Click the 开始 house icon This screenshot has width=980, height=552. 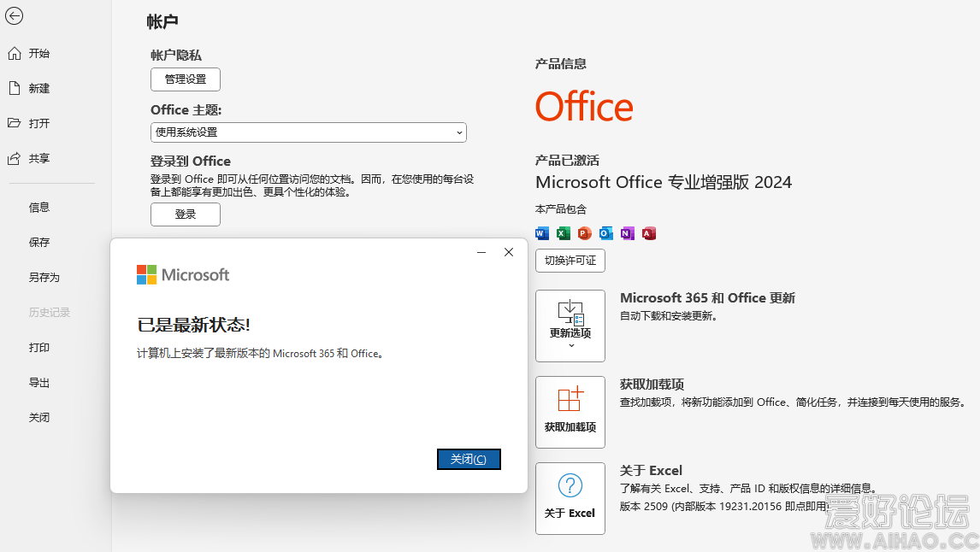pyautogui.click(x=15, y=54)
